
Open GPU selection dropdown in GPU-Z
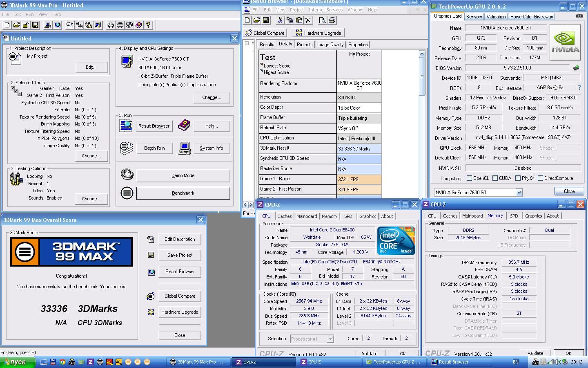pyautogui.click(x=519, y=192)
